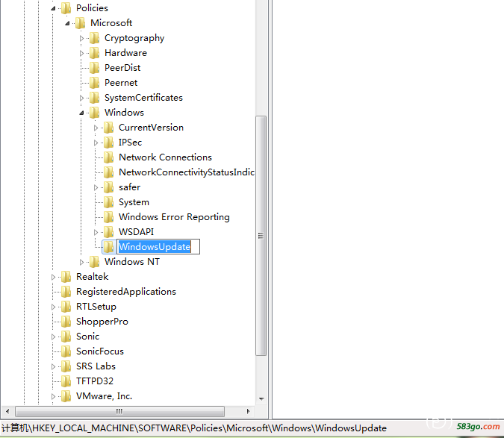Select the VMware, Inc. key label
Image resolution: width=504 pixels, height=438 pixels.
(x=104, y=396)
